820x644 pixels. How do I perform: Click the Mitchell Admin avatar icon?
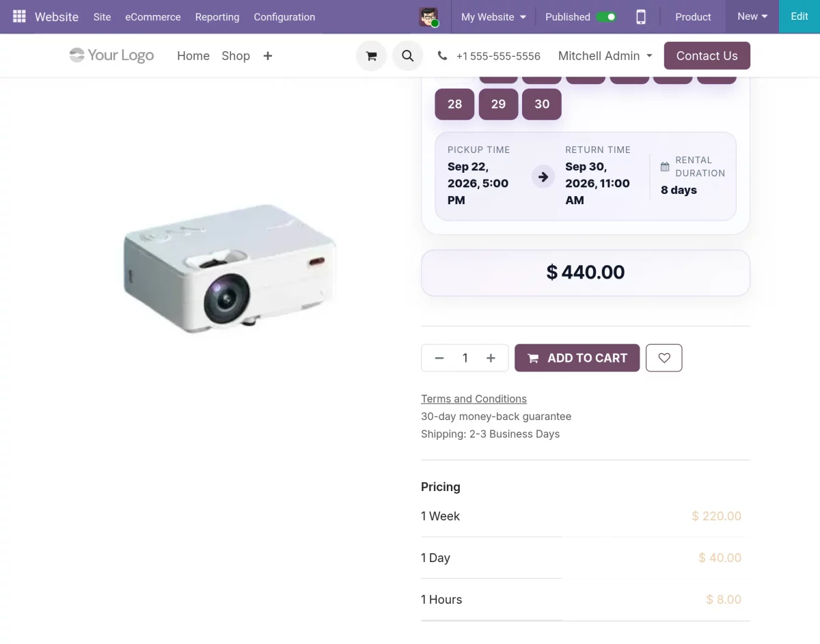pyautogui.click(x=428, y=17)
